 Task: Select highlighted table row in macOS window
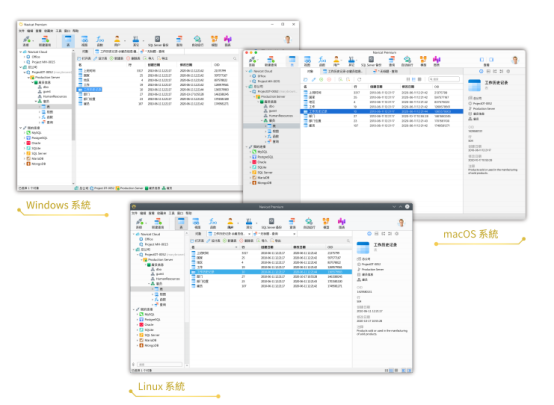pyautogui.click(x=382, y=111)
